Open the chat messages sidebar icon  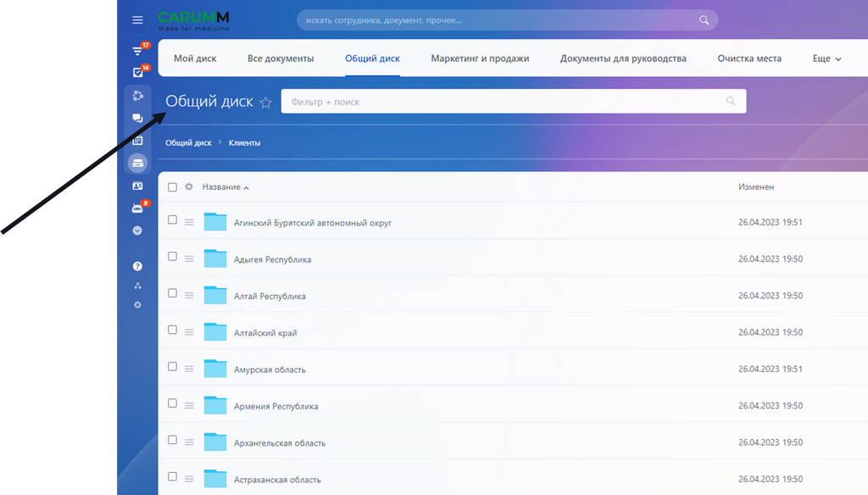138,118
